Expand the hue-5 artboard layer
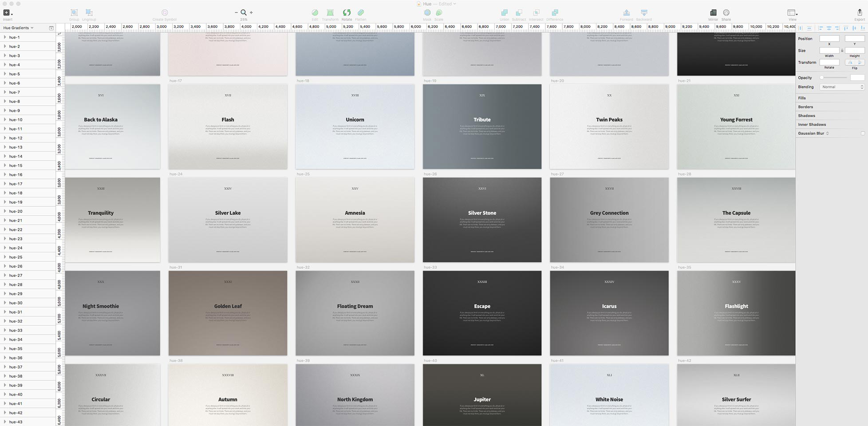Image resolution: width=868 pixels, height=426 pixels. pyautogui.click(x=5, y=74)
